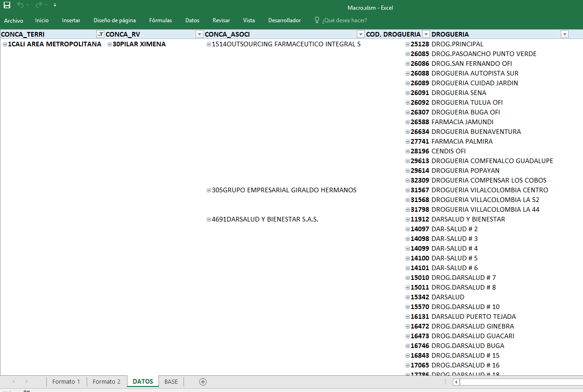Viewport: 583px width, 392px height.
Task: Open the Revisar ribbon tab
Action: 221,20
